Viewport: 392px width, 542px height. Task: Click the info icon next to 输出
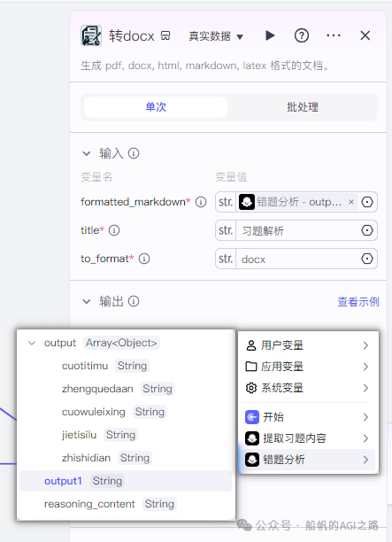(x=134, y=301)
